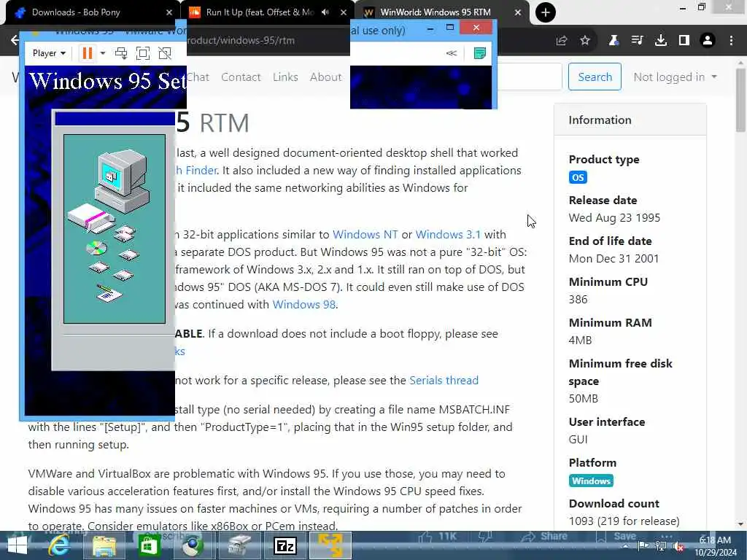Open the browser downloads icon
The image size is (747, 560).
[x=661, y=41]
